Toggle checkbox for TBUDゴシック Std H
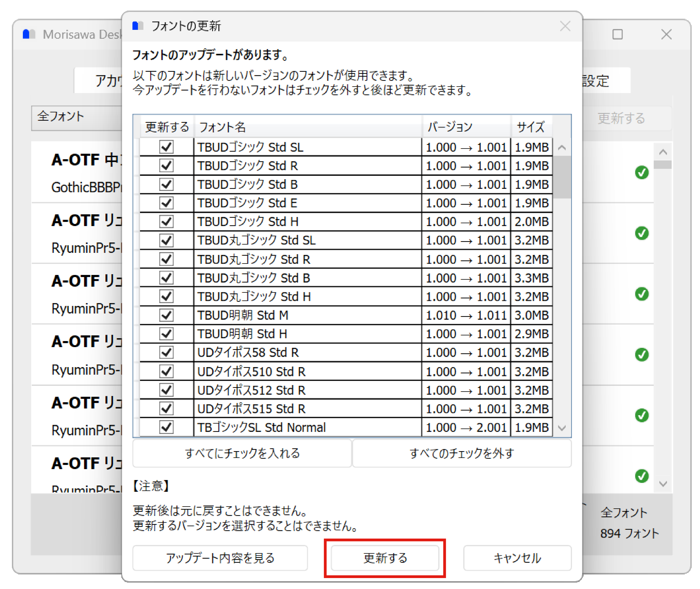 [166, 222]
